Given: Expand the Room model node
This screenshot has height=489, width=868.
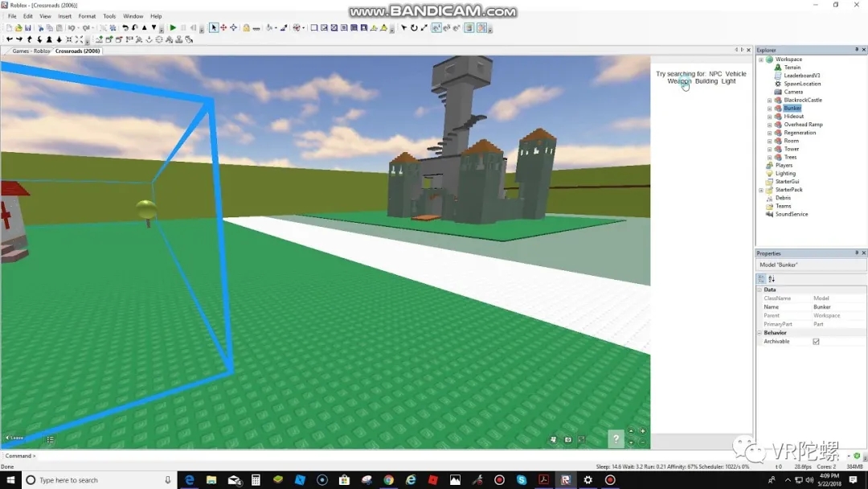Looking at the screenshot, I should [769, 142].
